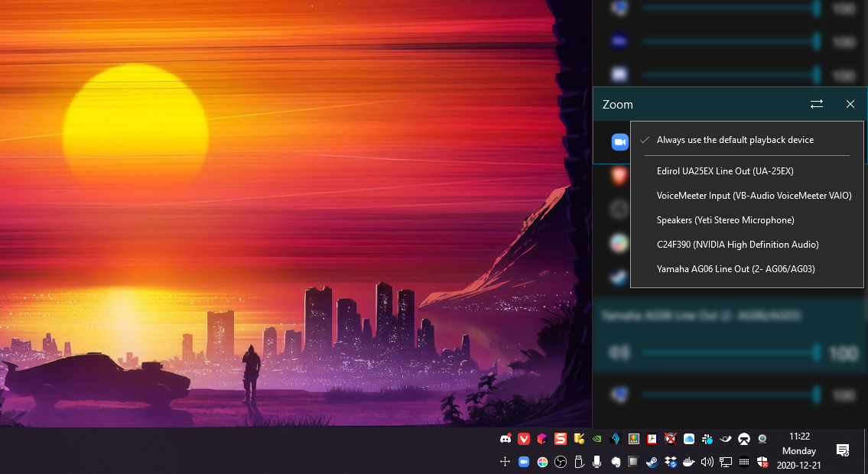Pick VoiceMeeter Input as playback device
This screenshot has height=474, width=868.
[x=746, y=195]
